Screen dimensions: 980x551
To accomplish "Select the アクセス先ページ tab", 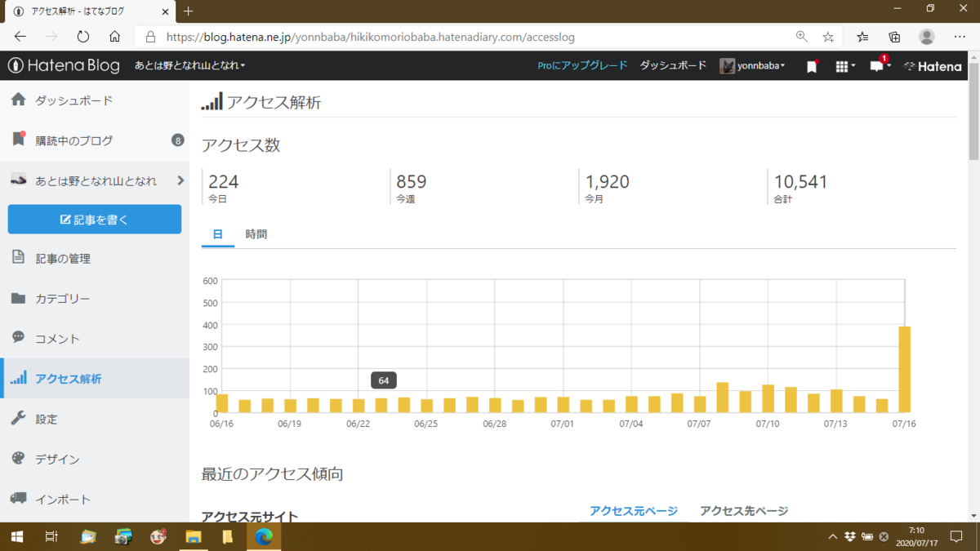I will click(x=744, y=511).
